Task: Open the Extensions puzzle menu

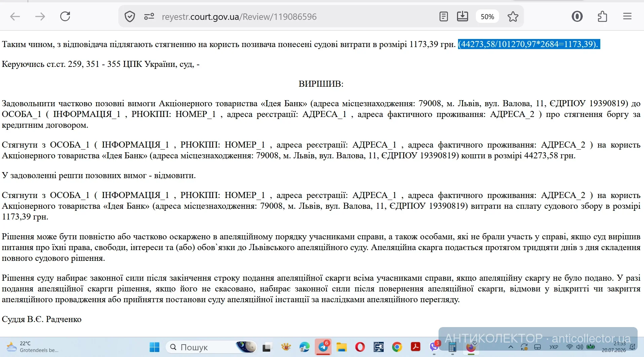Action: (602, 16)
